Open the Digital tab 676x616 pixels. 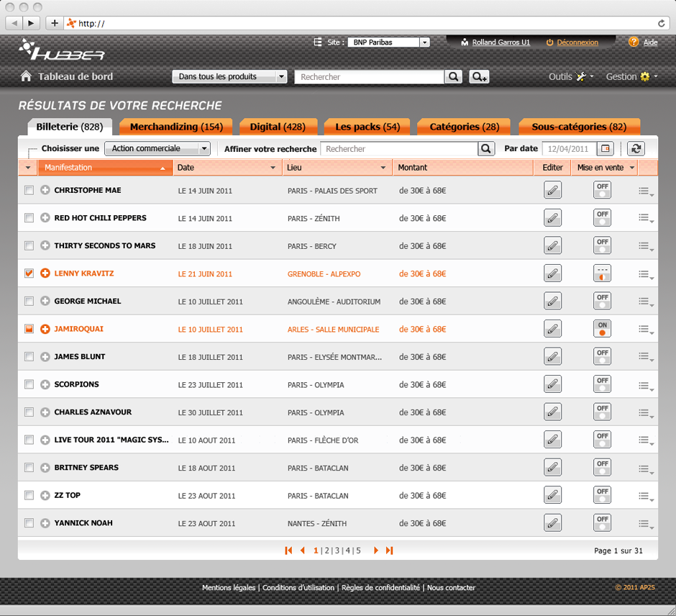point(278,127)
